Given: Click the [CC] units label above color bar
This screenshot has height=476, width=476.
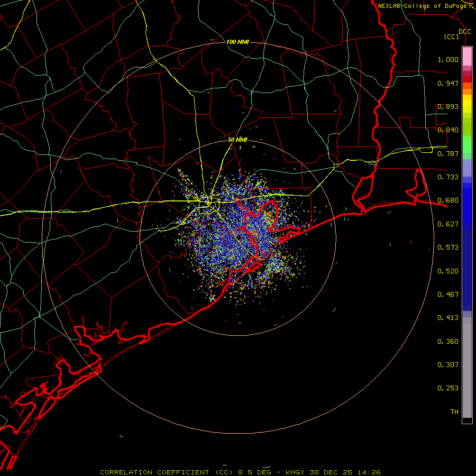Looking at the screenshot, I should tap(452, 36).
